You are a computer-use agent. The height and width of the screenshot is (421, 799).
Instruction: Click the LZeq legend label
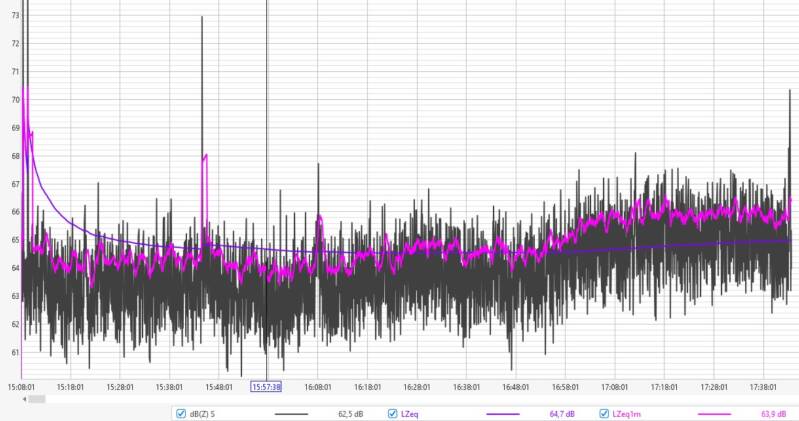(409, 414)
